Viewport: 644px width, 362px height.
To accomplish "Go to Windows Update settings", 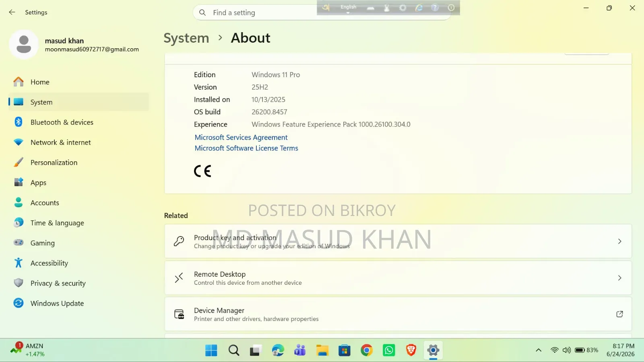I will 79,303.
